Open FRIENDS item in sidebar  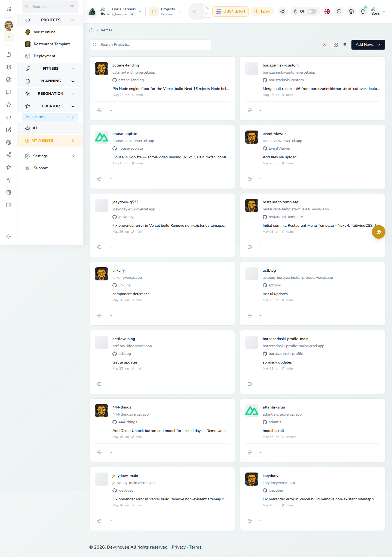click(50, 117)
